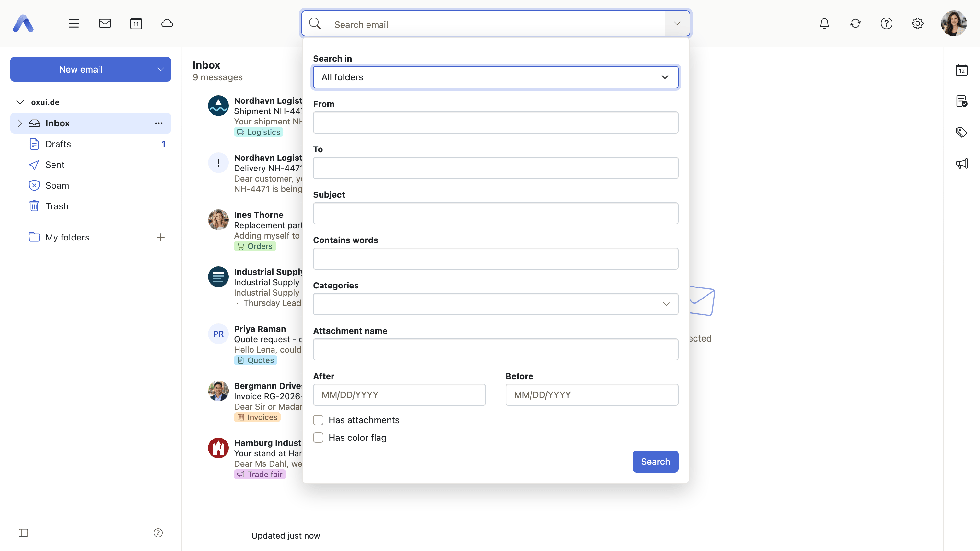Image resolution: width=980 pixels, height=551 pixels.
Task: Open the help question mark in top bar
Action: click(886, 24)
